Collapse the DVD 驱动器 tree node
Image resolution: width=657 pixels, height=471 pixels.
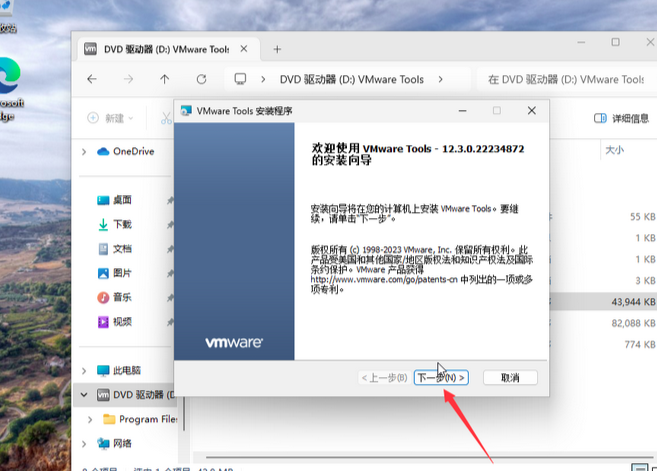coord(84,395)
